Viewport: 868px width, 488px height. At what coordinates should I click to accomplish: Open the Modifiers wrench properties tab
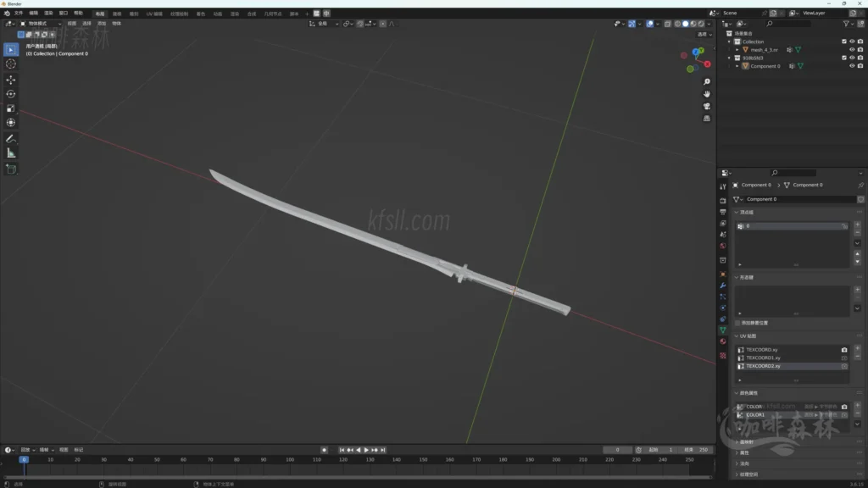(x=723, y=286)
